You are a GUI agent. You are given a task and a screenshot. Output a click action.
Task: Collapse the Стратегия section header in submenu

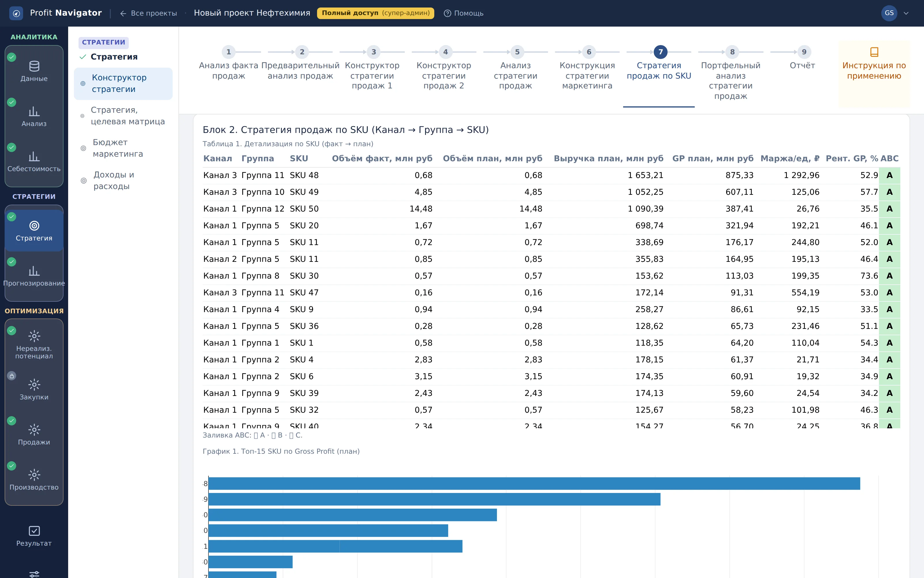point(114,57)
